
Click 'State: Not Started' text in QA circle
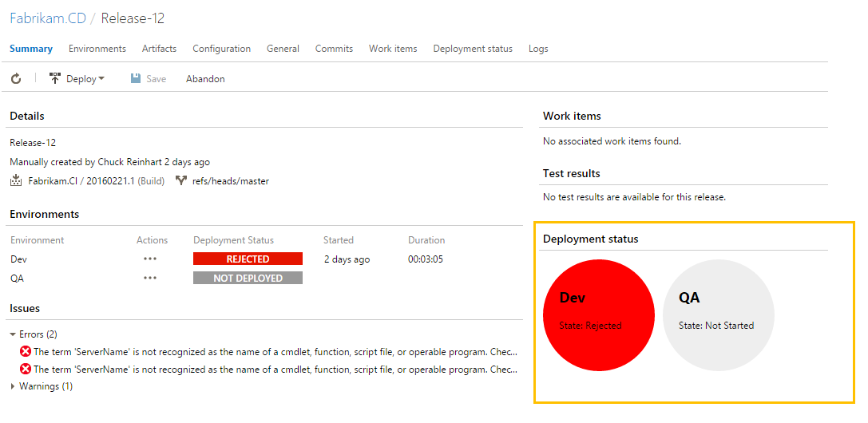click(x=716, y=326)
